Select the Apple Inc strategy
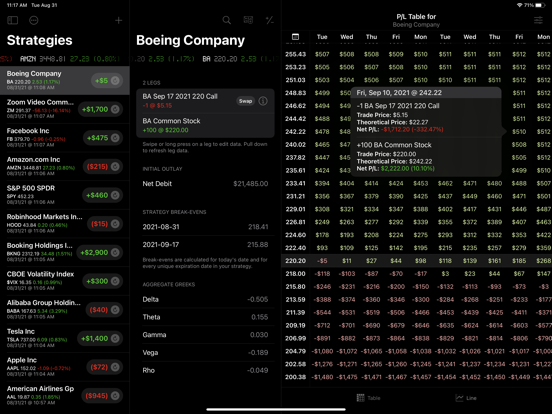 [x=65, y=367]
